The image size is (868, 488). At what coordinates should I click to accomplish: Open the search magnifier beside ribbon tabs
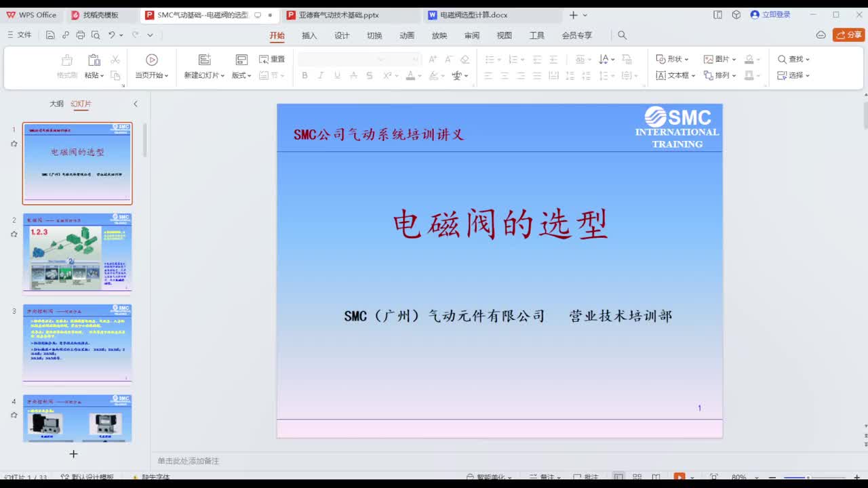tap(622, 35)
